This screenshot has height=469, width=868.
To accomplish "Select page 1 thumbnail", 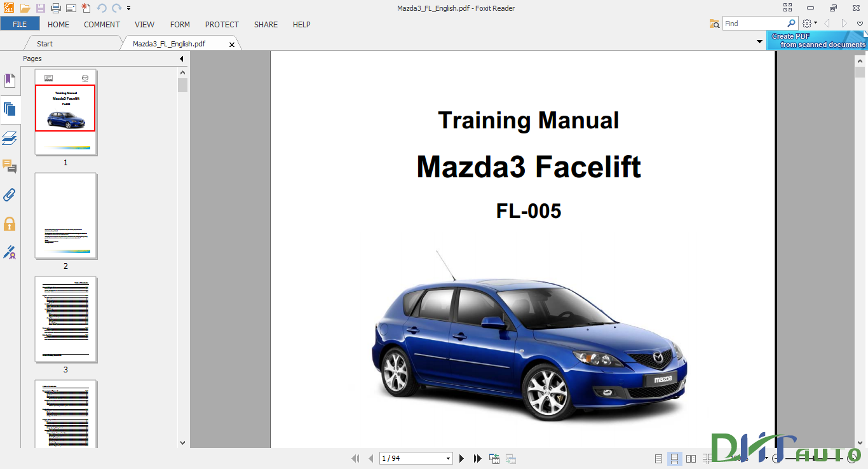I will click(x=65, y=112).
